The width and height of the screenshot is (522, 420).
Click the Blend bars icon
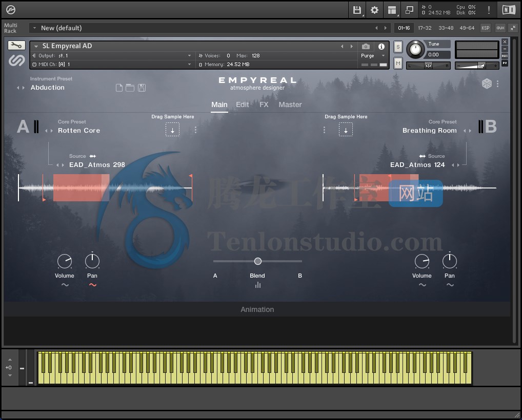pyautogui.click(x=258, y=285)
